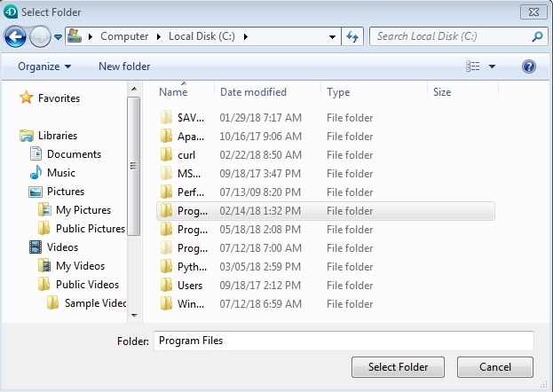Click the New folder toolbar button
Image resolution: width=553 pixels, height=392 pixels.
coord(124,67)
